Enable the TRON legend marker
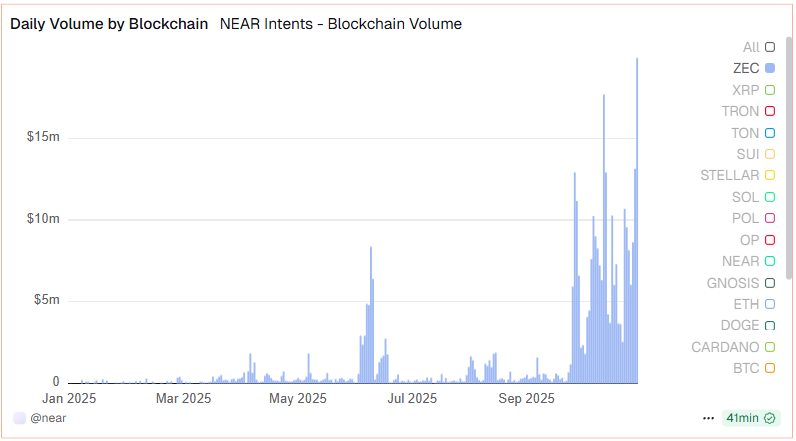This screenshot has width=796, height=441. click(769, 111)
